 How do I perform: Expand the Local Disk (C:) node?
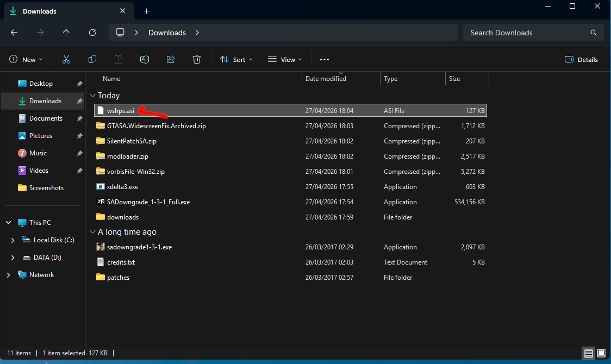pos(13,240)
